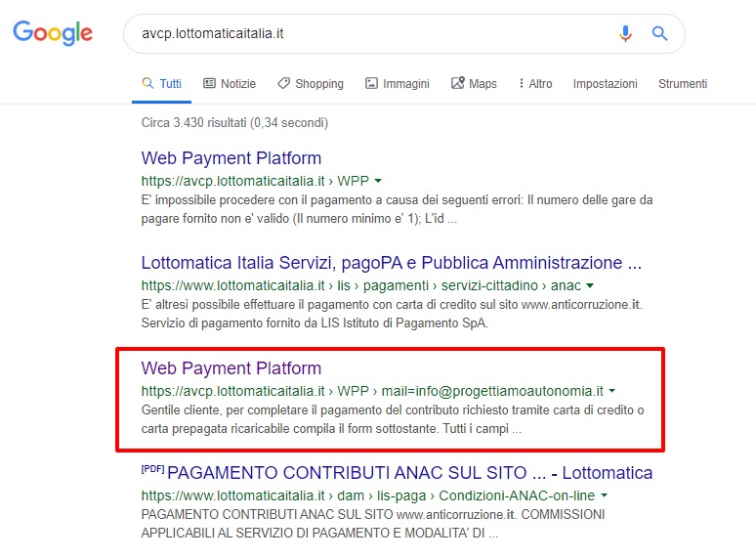Screen dimensions: 756x559
Task: Click the three-dot icon beside Altro
Action: coord(522,83)
